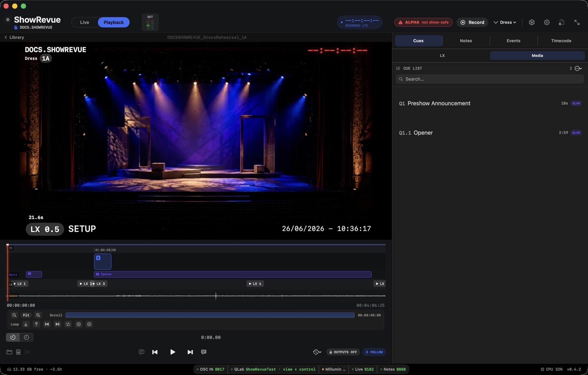Screen dimensions: 588x375
Task: Select the Media cue sub-tab
Action: (x=537, y=55)
